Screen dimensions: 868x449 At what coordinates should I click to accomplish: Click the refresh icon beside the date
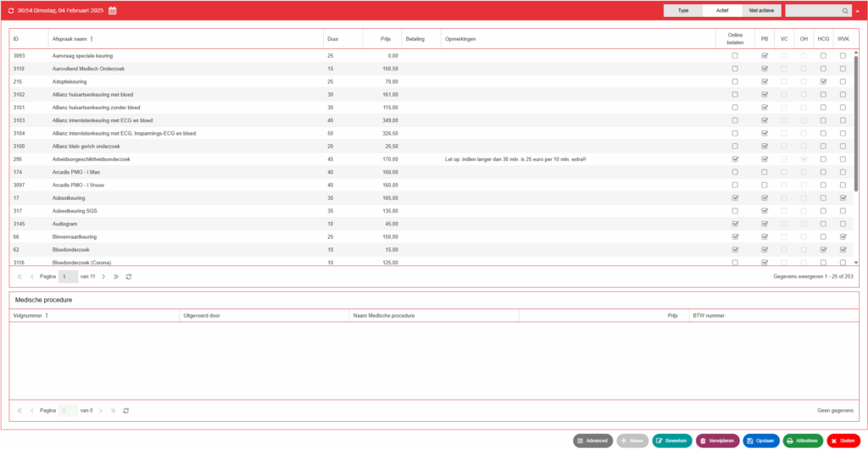click(10, 10)
